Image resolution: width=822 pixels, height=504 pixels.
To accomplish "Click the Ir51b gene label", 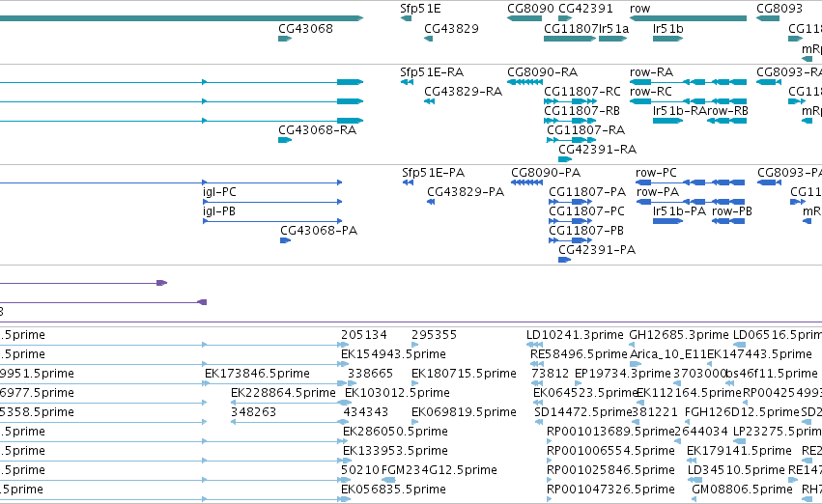I will [x=668, y=29].
